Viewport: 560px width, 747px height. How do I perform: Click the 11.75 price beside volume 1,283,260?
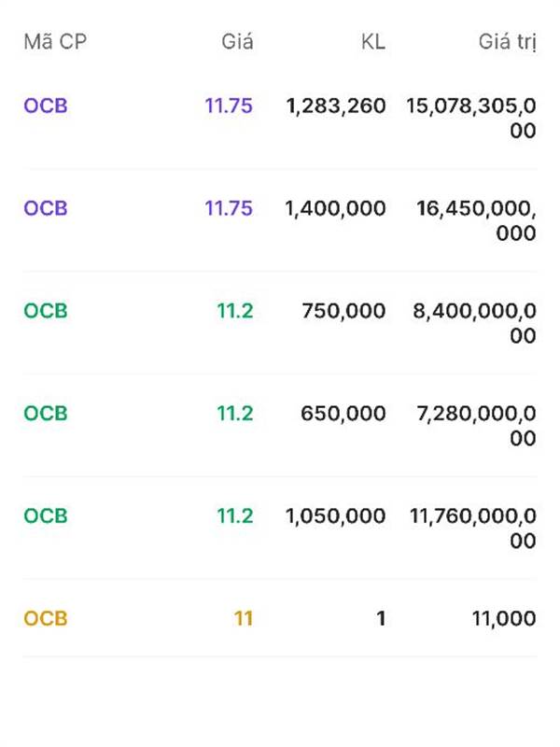tap(229, 106)
